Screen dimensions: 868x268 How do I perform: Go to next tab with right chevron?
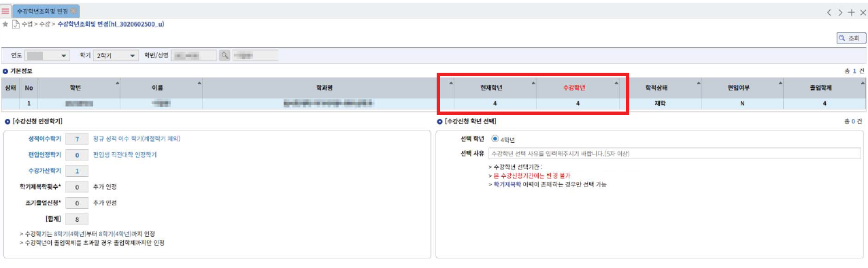click(x=840, y=12)
